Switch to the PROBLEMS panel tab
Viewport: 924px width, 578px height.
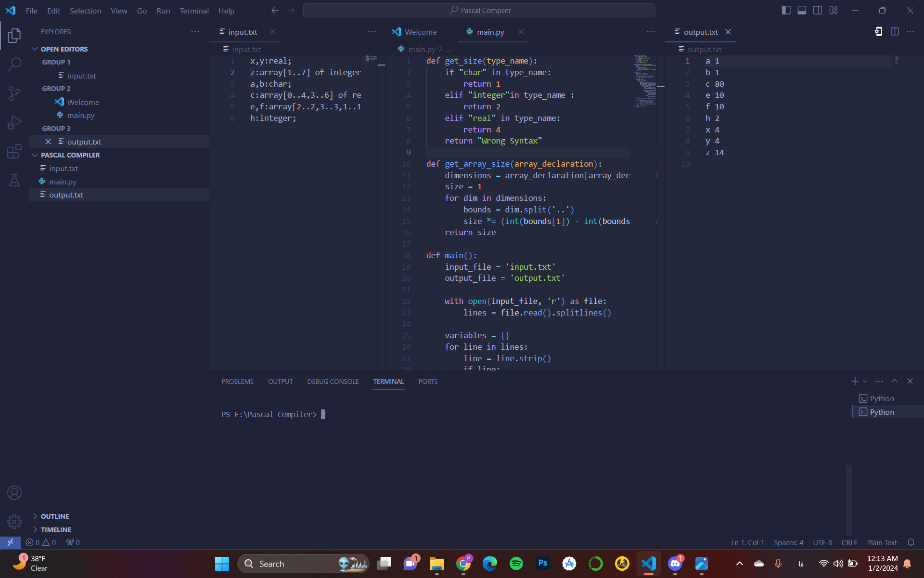point(237,381)
